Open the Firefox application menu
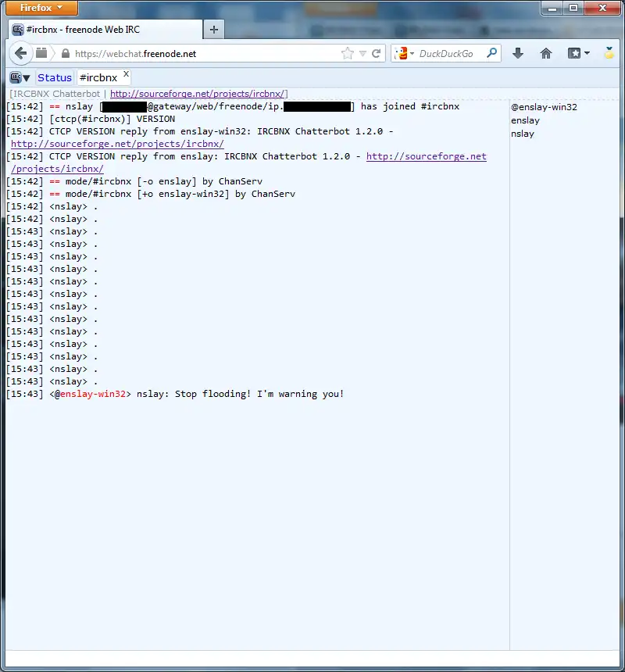The image size is (625, 672). (x=41, y=8)
